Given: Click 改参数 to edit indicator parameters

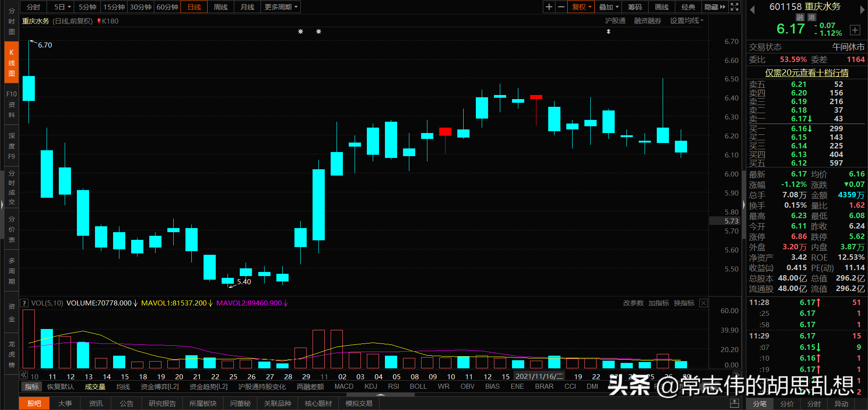Looking at the screenshot, I should pos(633,303).
